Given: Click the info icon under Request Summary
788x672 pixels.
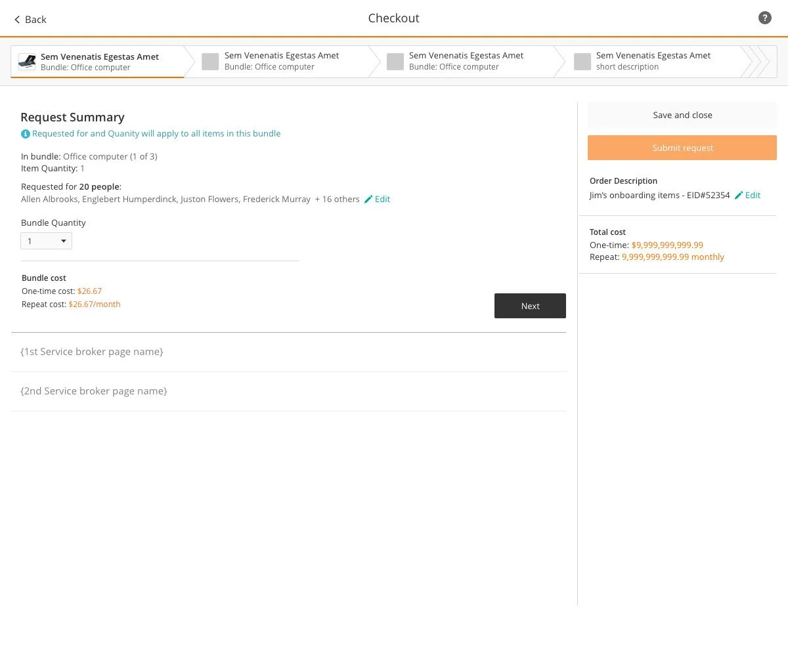Looking at the screenshot, I should coord(26,134).
